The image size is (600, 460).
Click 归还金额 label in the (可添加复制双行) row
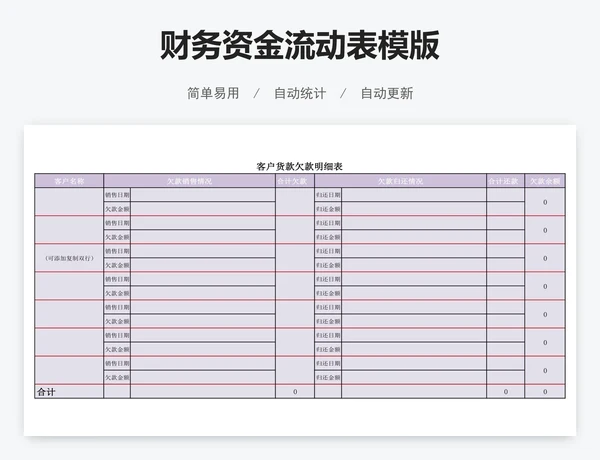coord(328,265)
